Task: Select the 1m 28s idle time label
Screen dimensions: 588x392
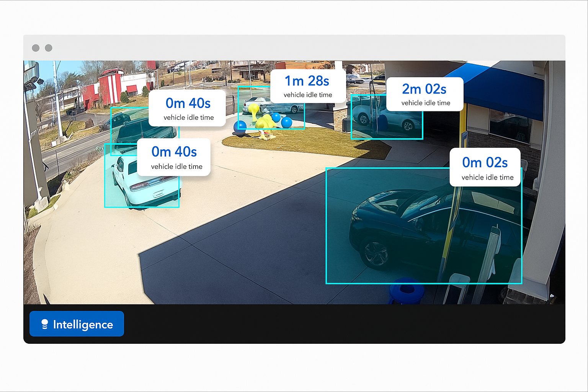Action: (x=307, y=85)
